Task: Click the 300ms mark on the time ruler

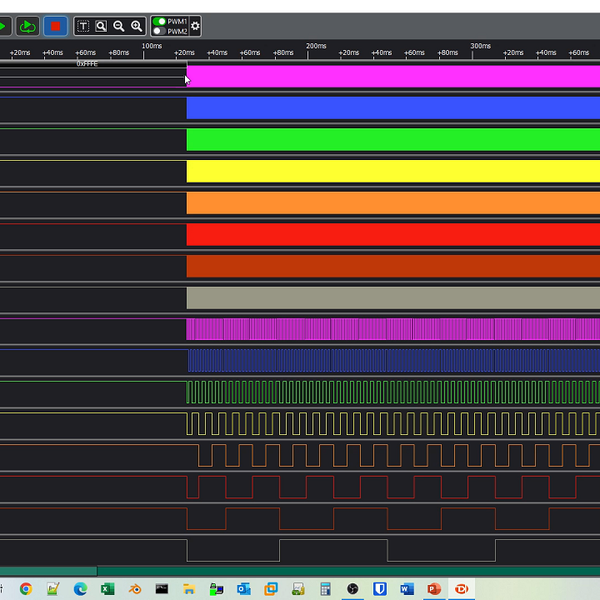Action: coord(480,47)
